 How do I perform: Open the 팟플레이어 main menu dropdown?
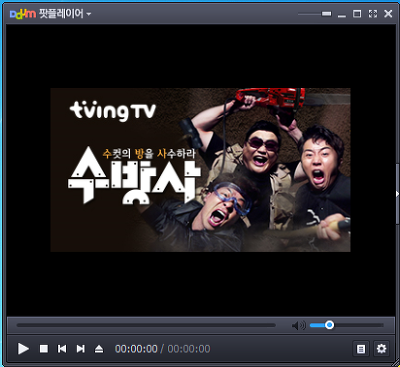(x=65, y=14)
